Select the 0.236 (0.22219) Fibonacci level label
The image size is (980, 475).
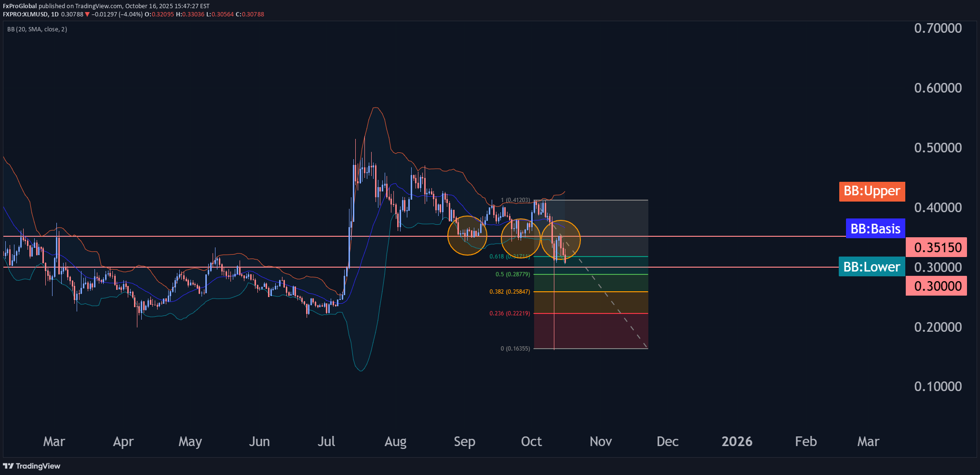coord(510,313)
